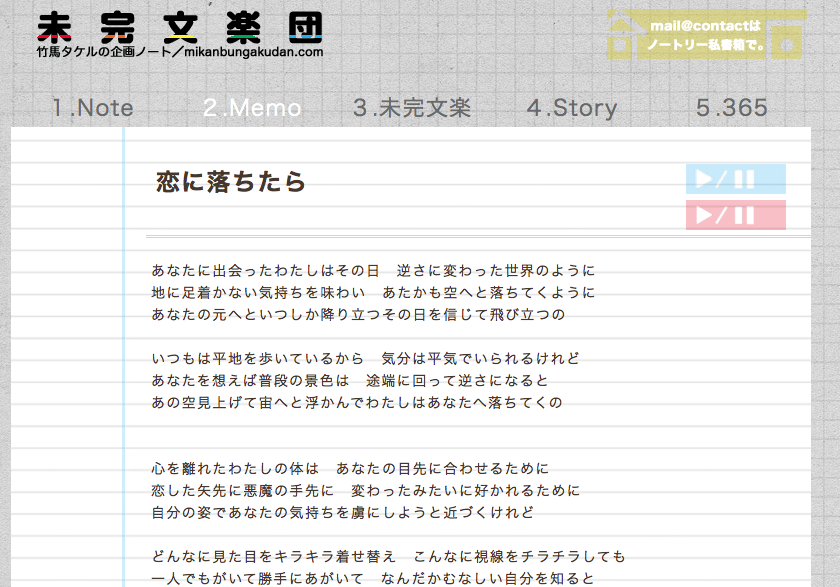Click lyric line starting 心を離れたわたしの体は
The height and width of the screenshot is (587, 840).
coord(350,469)
